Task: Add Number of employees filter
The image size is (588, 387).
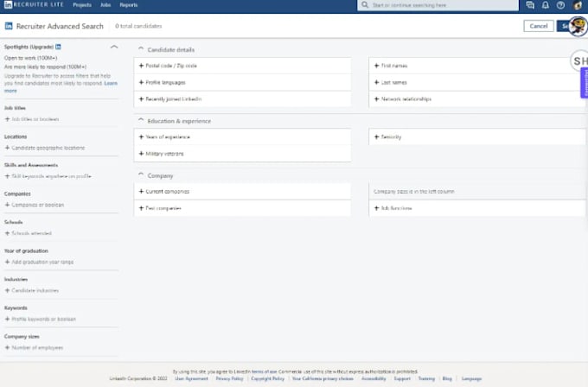Action: click(x=34, y=347)
